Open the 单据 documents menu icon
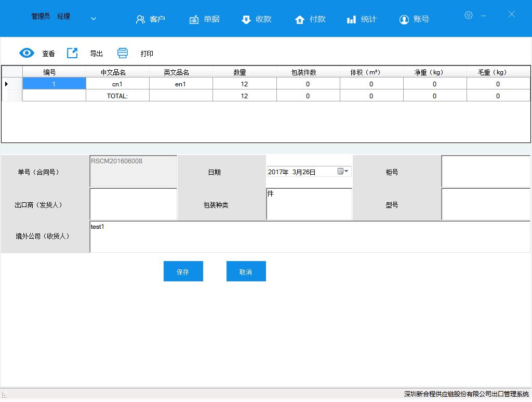The height and width of the screenshot is (402, 532). tap(194, 19)
